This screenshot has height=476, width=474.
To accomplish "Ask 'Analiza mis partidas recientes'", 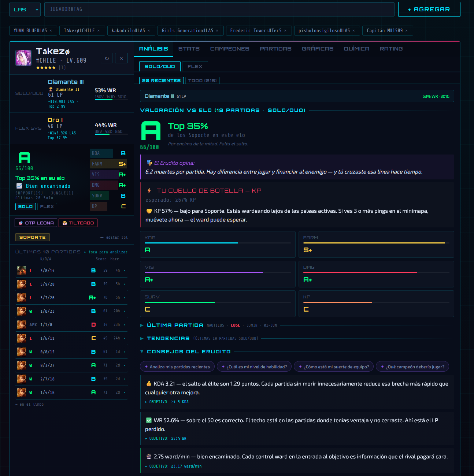I will (x=177, y=367).
